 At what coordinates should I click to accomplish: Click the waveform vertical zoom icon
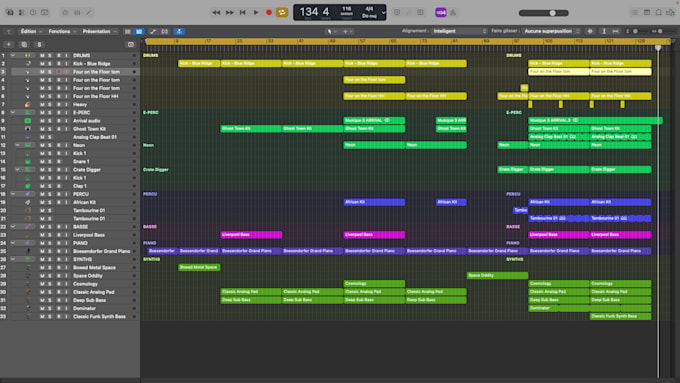click(x=590, y=31)
